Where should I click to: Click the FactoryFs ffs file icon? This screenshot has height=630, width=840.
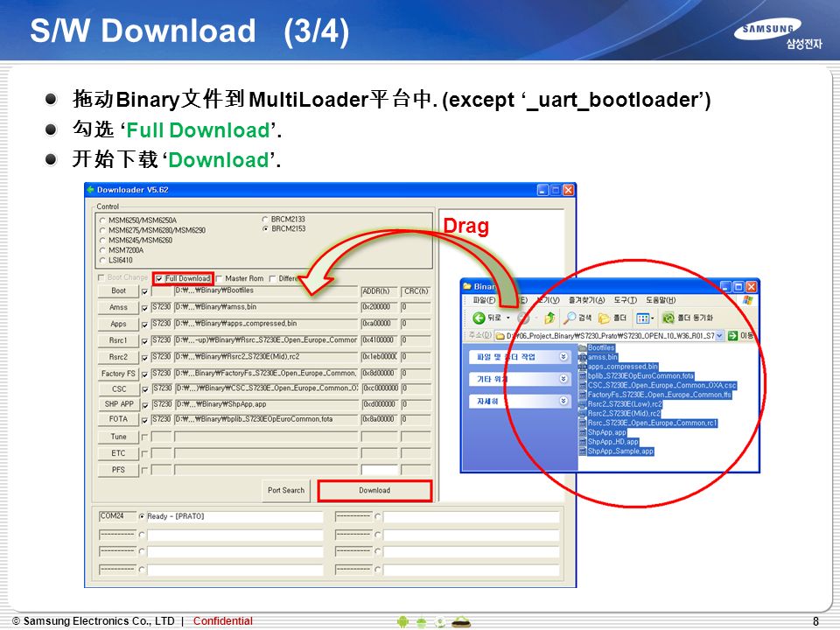click(583, 395)
